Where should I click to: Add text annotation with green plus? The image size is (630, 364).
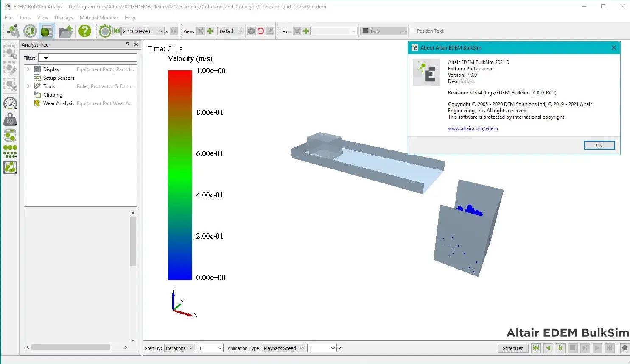click(306, 31)
